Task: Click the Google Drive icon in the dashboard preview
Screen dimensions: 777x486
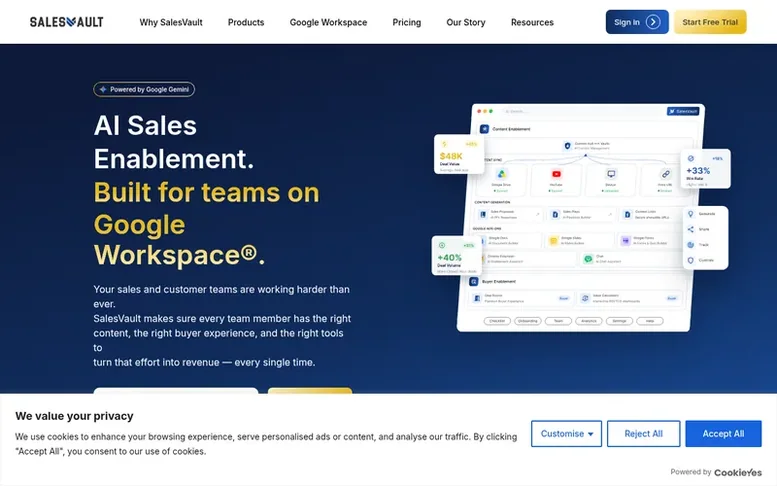Action: [x=501, y=174]
